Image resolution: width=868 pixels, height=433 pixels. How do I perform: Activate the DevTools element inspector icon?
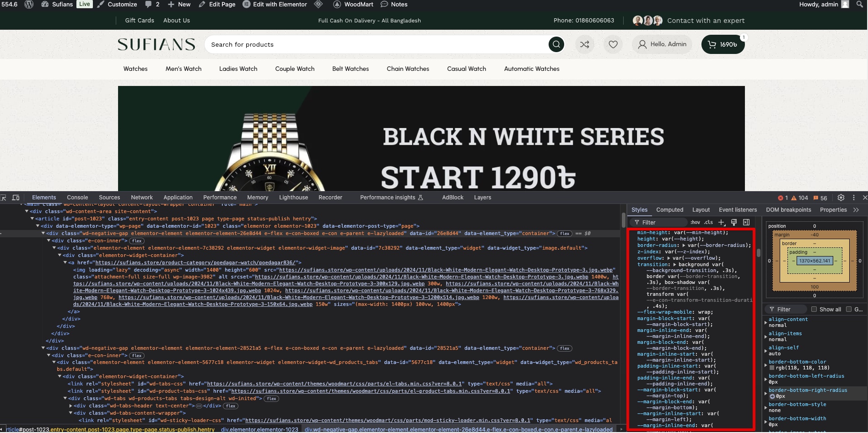(x=4, y=198)
